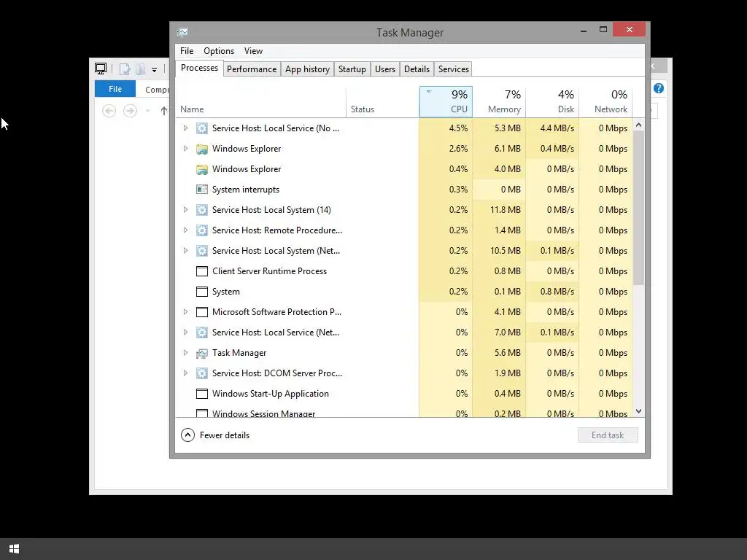
Task: Expand Service Host: Local System (Net...) row
Action: 186,251
